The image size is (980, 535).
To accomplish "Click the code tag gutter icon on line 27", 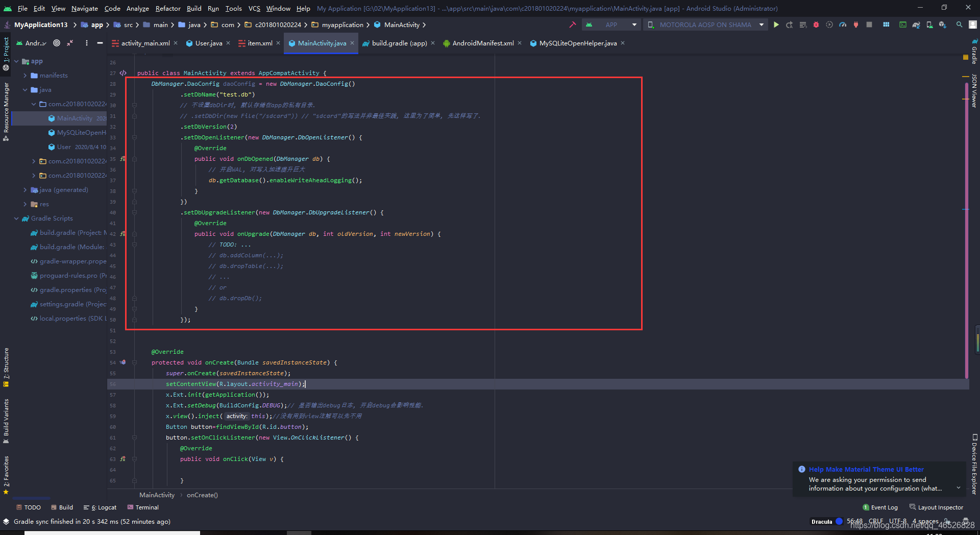I will [123, 73].
